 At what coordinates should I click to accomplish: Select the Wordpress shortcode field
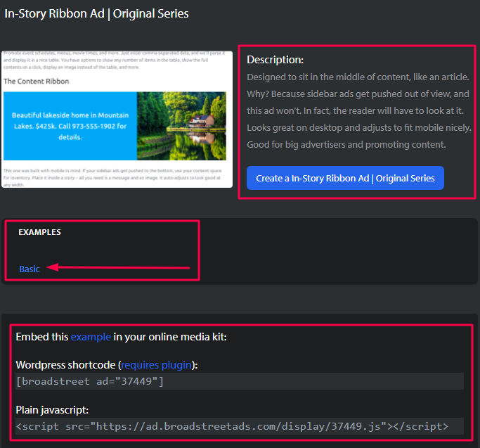coord(240,381)
